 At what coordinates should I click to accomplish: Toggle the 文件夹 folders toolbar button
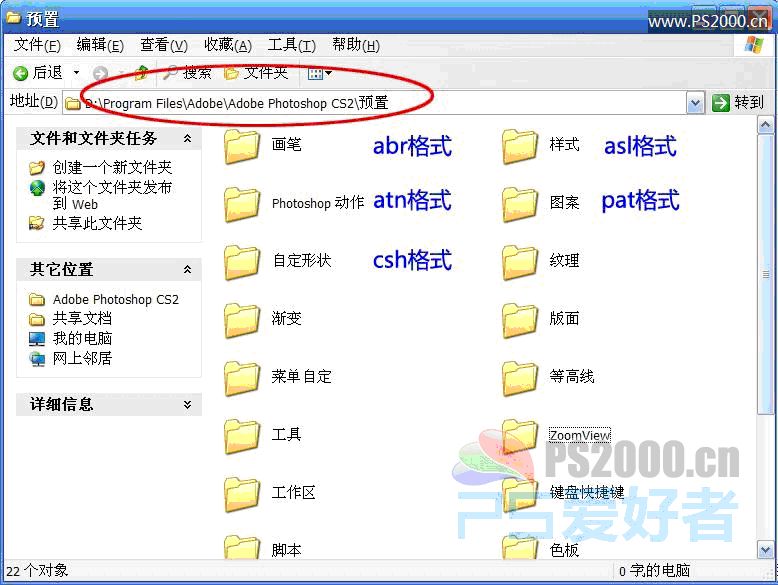point(256,73)
